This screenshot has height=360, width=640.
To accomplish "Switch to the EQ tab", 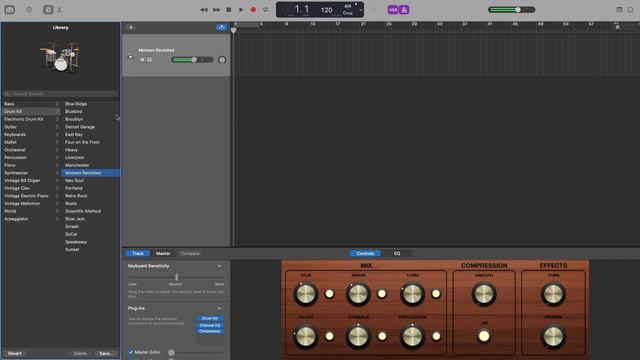I will click(x=397, y=253).
